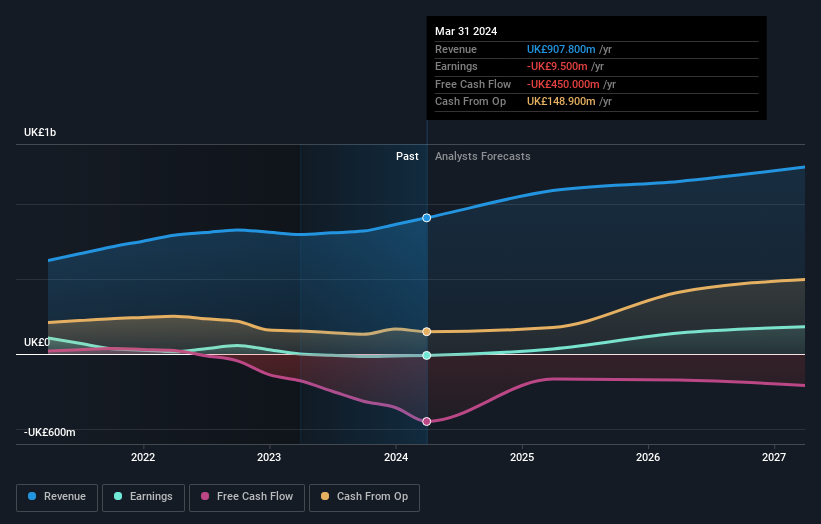Viewport: 821px width, 524px height.
Task: Click the -UK£600m y-axis label
Action: coord(50,432)
